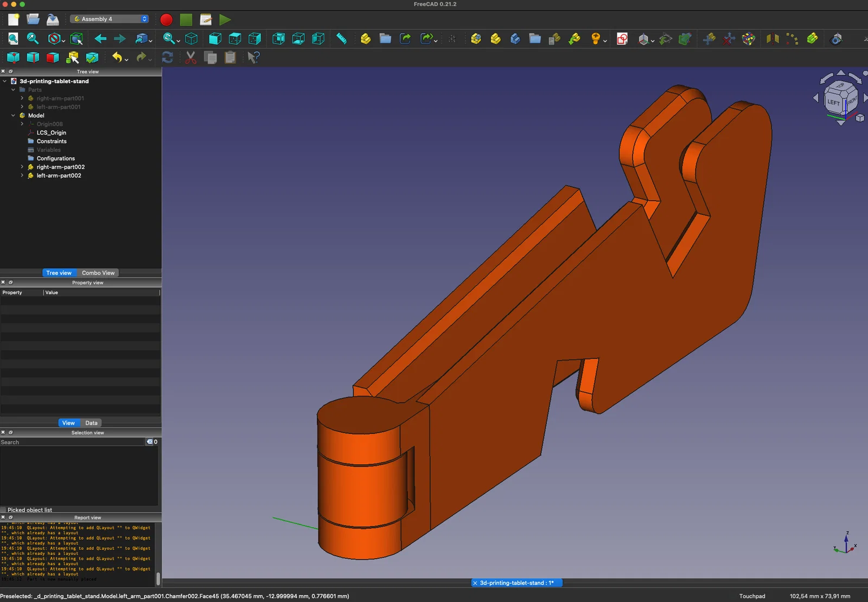Screen dimensions: 868x602
Task: Collapse the Model tree node
Action: tap(14, 116)
